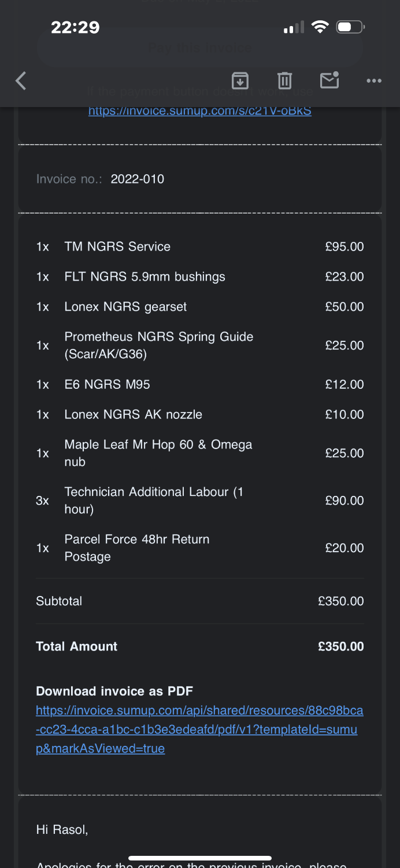Tap the home indicator bar at the bottom
This screenshot has height=868, width=400.
(x=200, y=858)
